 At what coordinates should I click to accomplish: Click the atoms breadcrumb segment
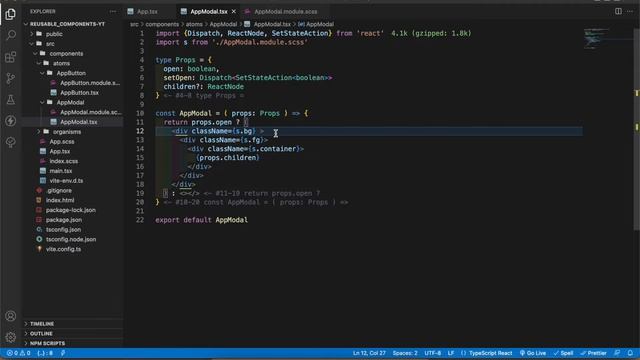pos(194,24)
